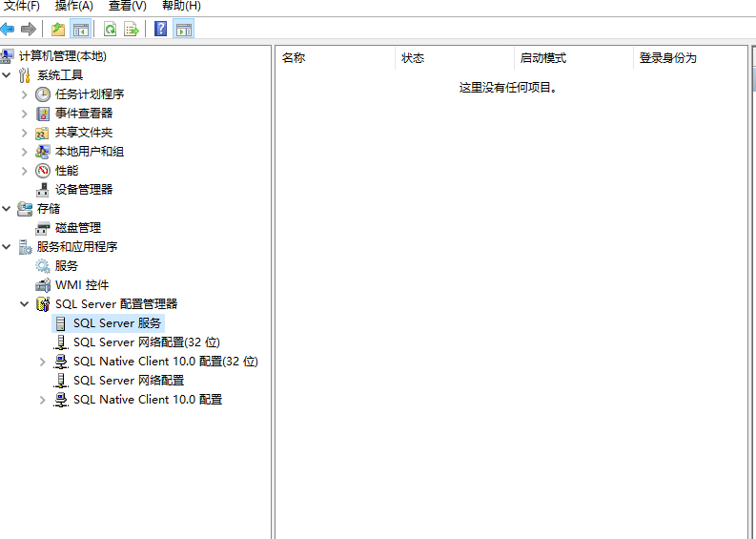Click the last SQL Native Client 10.0 配置 icon
The width and height of the screenshot is (756, 539).
[61, 400]
